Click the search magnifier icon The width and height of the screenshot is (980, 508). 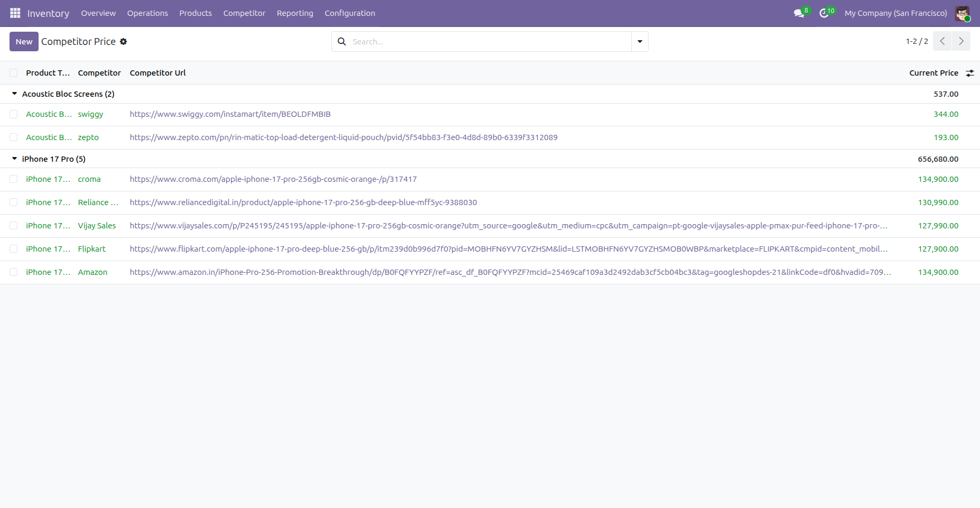pos(342,41)
